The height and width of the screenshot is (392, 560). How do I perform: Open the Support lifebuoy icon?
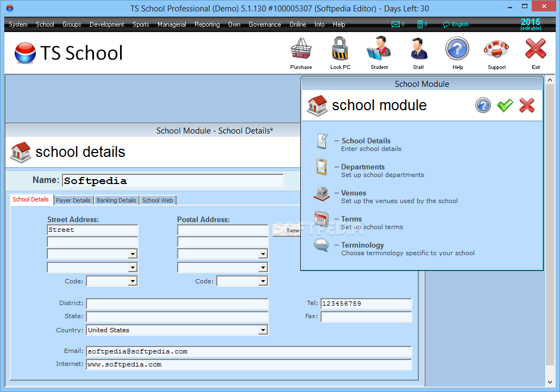(497, 49)
